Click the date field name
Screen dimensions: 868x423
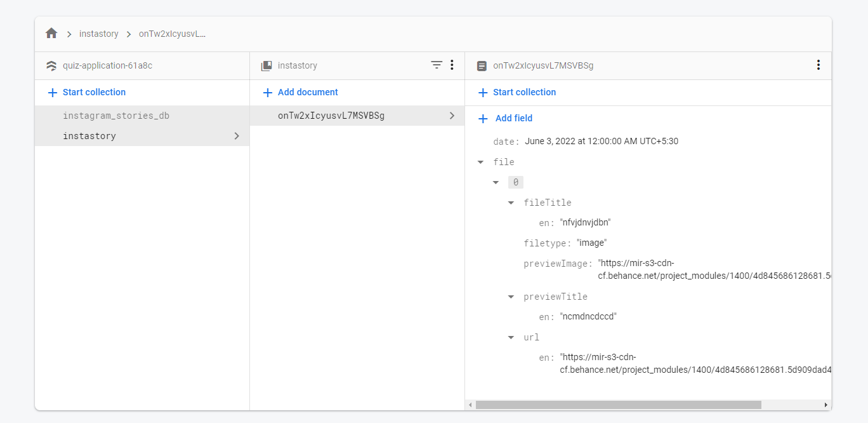click(x=505, y=142)
